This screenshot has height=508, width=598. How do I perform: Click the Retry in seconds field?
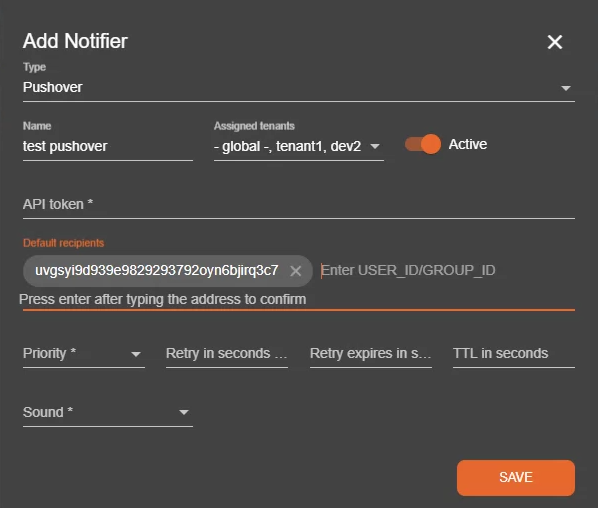[227, 354]
